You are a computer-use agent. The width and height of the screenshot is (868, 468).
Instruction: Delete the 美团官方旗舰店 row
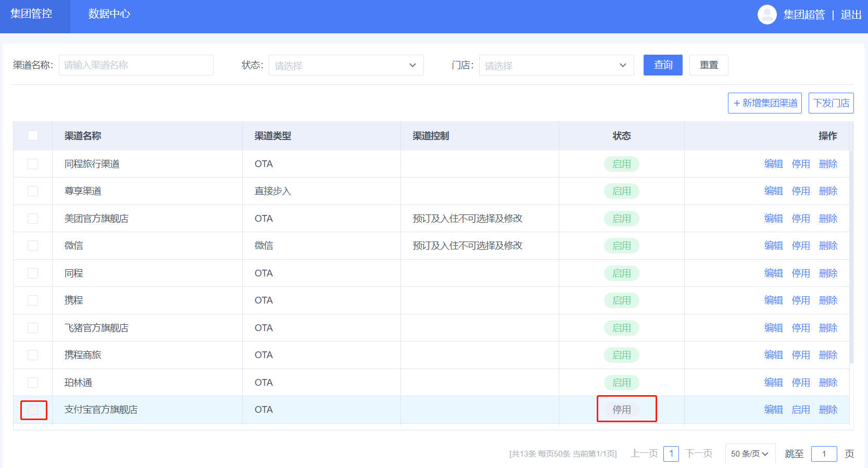(x=828, y=219)
